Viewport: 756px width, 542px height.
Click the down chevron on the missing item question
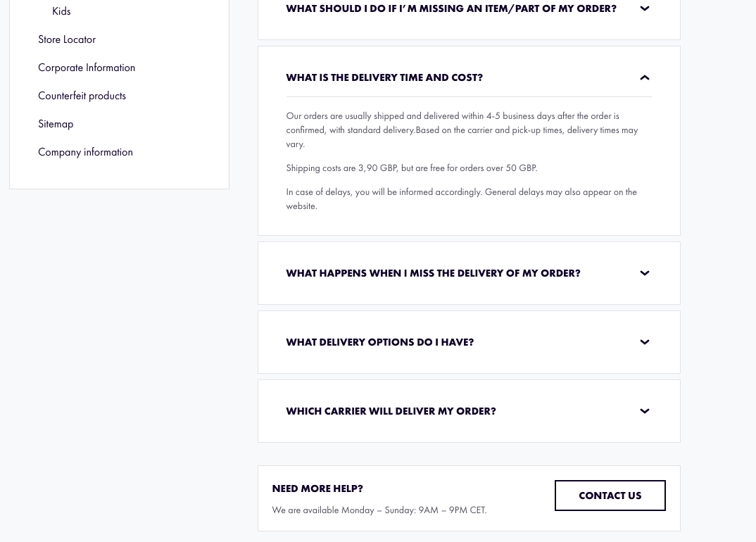[644, 8]
